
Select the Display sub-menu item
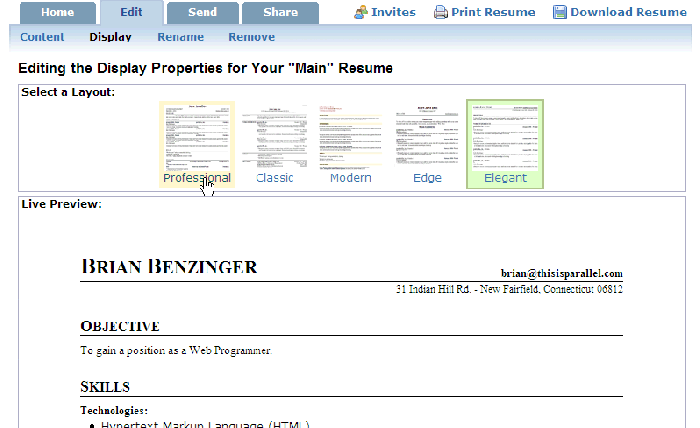click(x=110, y=37)
